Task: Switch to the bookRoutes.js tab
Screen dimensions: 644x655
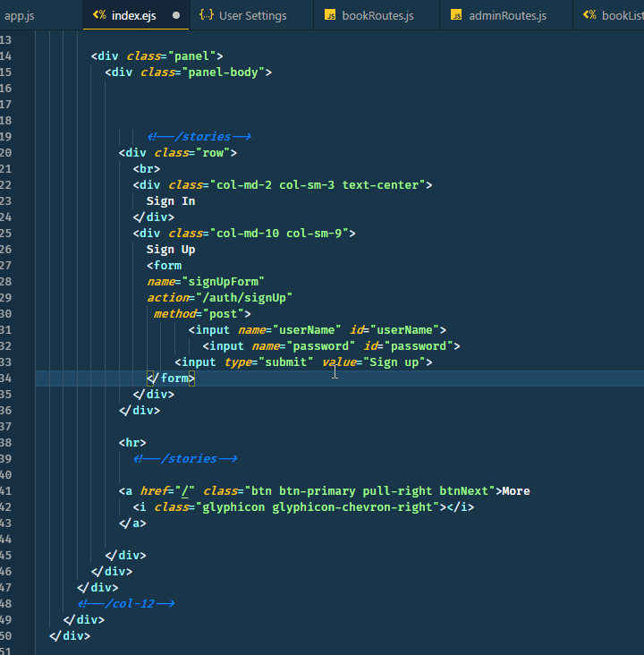Action: (377, 15)
